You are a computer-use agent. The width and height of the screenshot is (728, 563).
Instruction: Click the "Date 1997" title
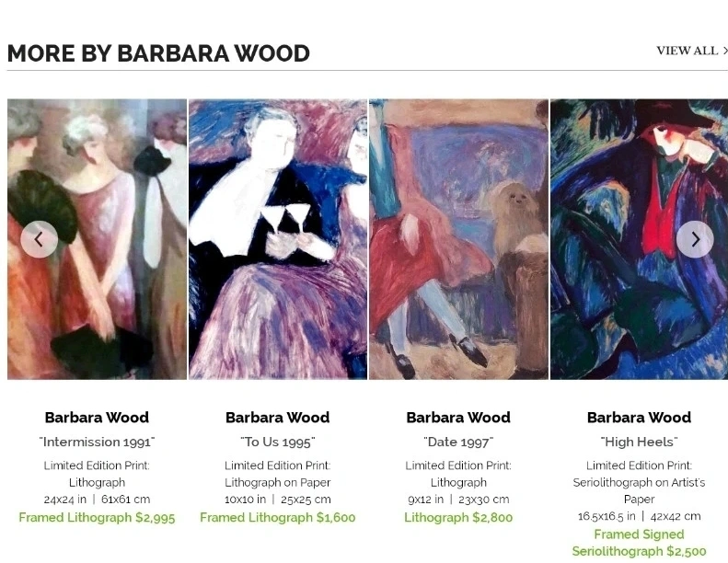(x=458, y=442)
